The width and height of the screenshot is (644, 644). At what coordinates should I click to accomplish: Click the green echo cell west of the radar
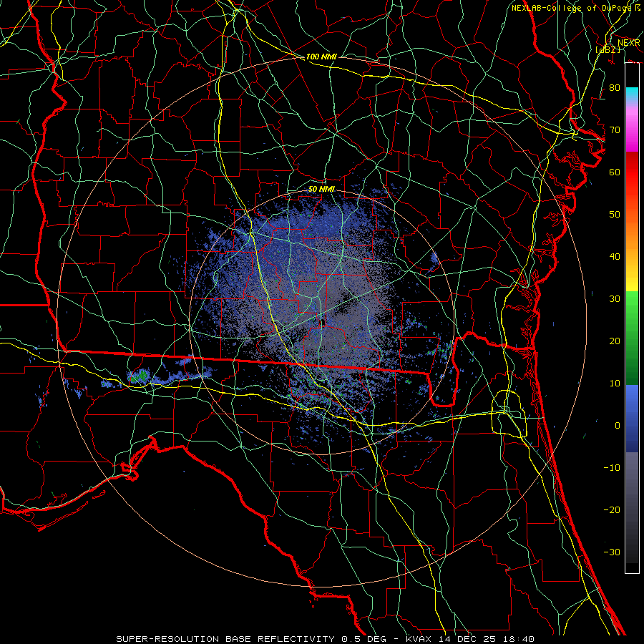click(140, 376)
